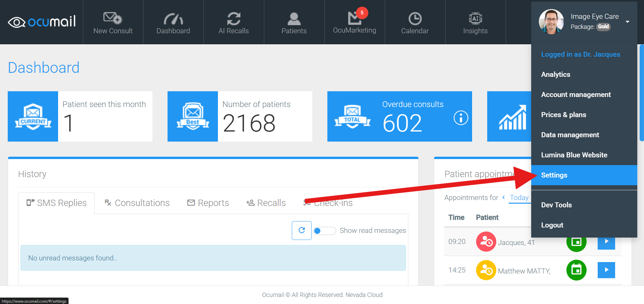Screen dimensions: 644x304
Task: Show info for Overdue consults
Action: coord(461,118)
